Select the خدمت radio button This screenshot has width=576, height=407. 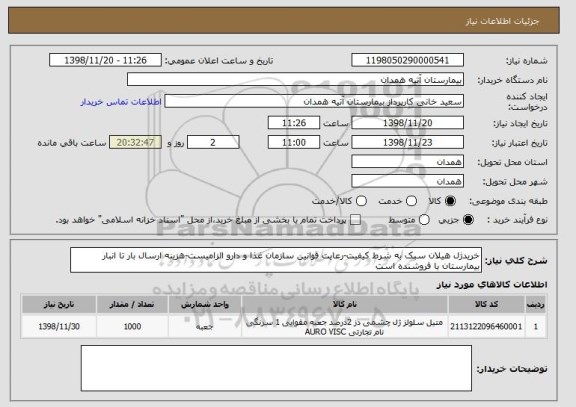(411, 201)
